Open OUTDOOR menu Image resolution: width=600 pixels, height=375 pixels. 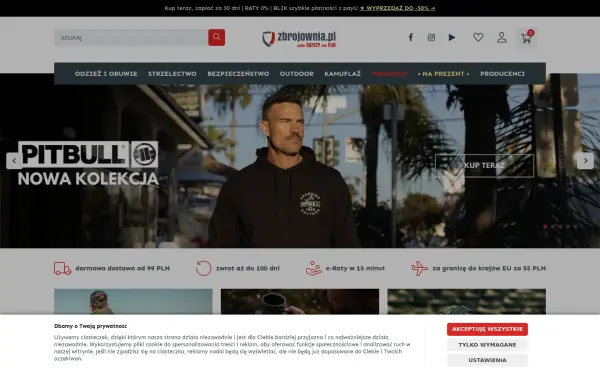[x=297, y=73]
